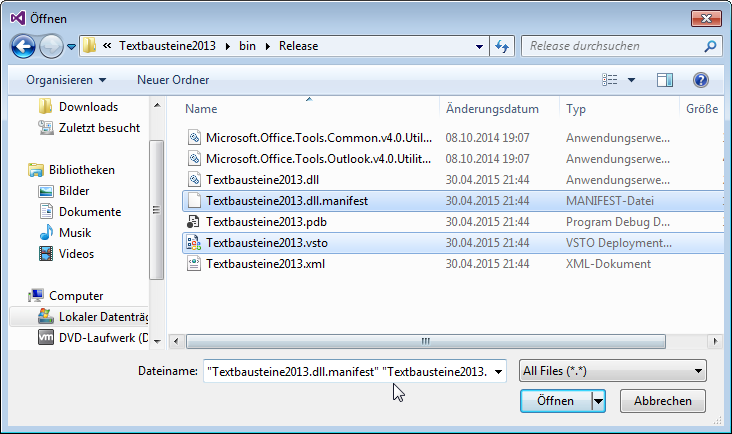This screenshot has width=732, height=434.
Task: Open Downloads in the navigation pane
Action: point(88,107)
